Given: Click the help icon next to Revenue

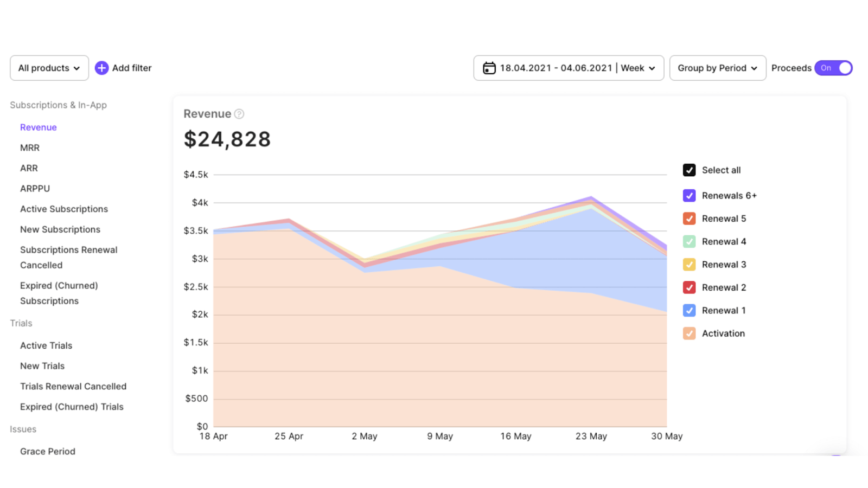Looking at the screenshot, I should point(239,114).
